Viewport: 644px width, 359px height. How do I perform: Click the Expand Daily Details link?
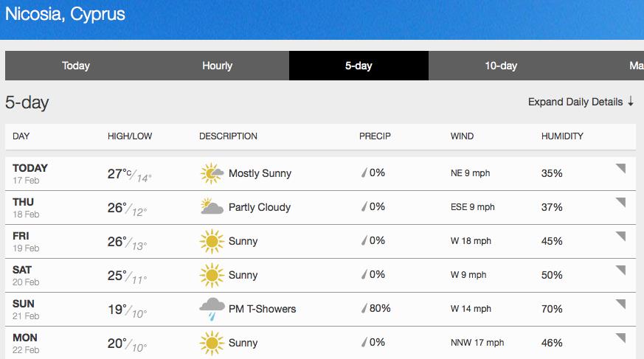575,102
